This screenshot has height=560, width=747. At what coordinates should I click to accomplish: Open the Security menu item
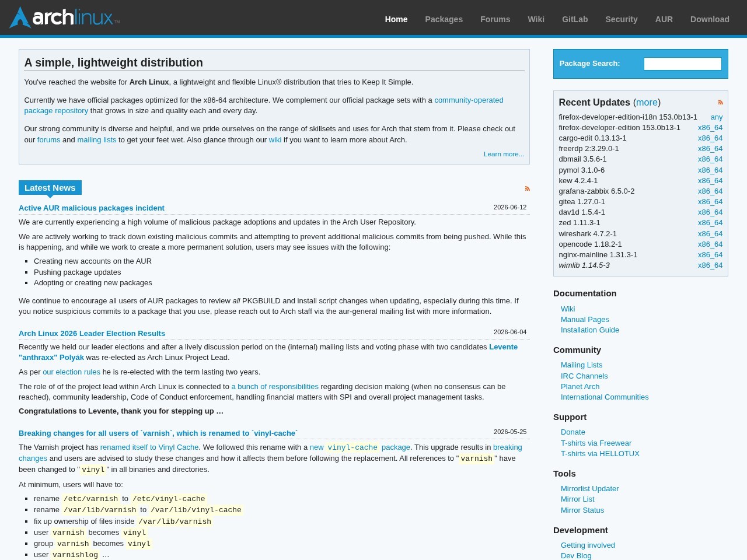(621, 19)
